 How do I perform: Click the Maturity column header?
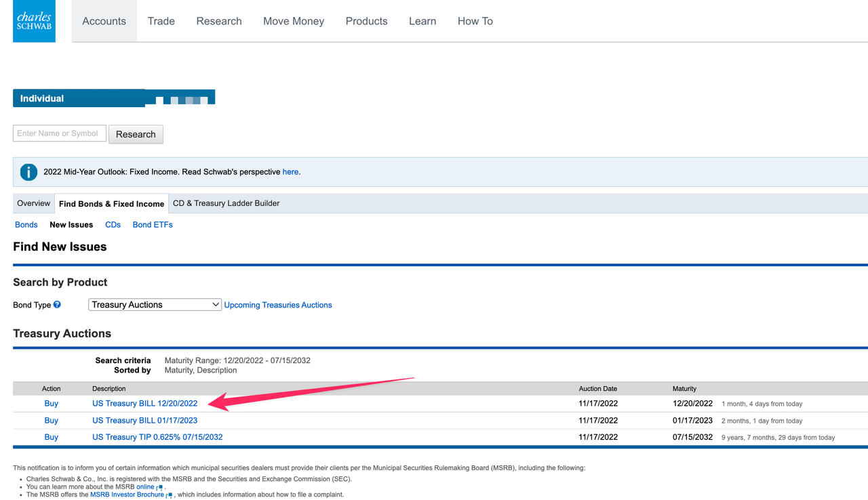pos(684,389)
